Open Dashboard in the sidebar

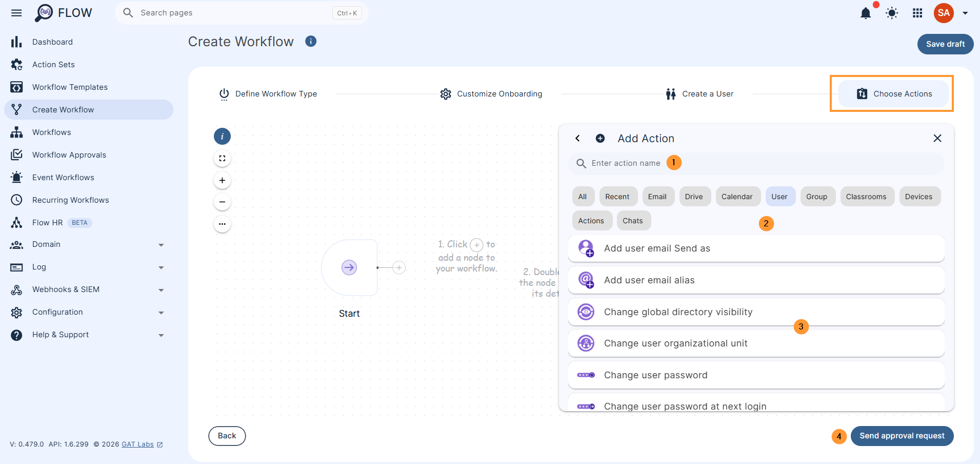pos(89,42)
